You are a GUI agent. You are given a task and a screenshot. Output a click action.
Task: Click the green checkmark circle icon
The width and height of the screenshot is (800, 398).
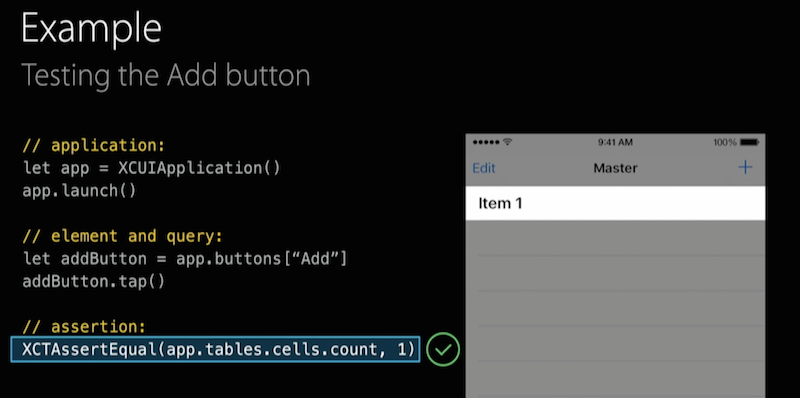tap(443, 350)
